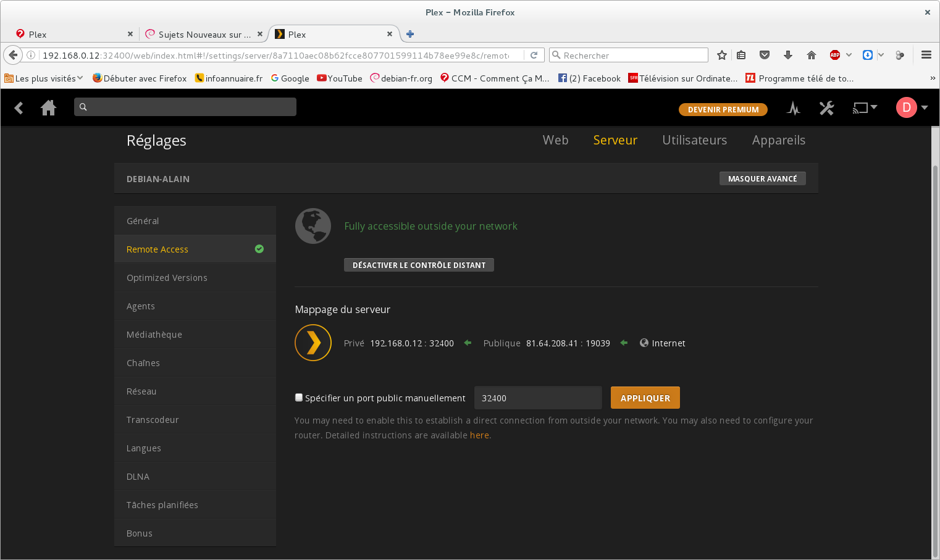
Task: Expand the blue extension dropdown arrow
Action: (x=881, y=55)
